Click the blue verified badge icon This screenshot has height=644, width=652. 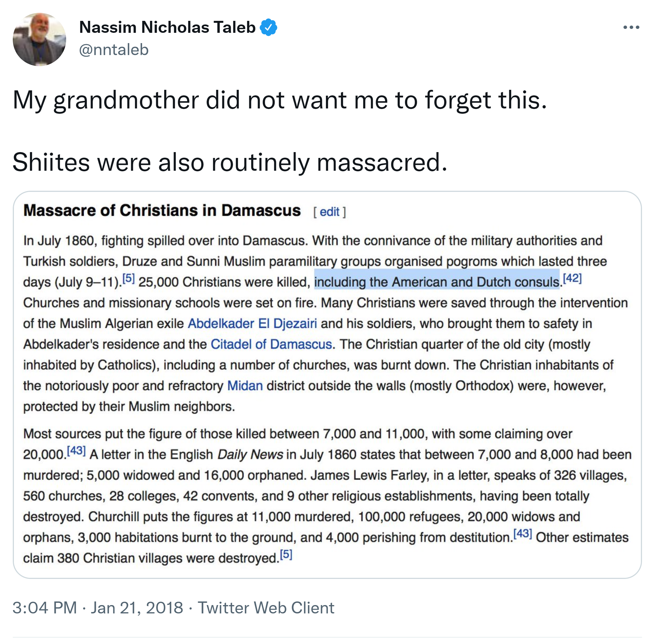click(x=268, y=27)
